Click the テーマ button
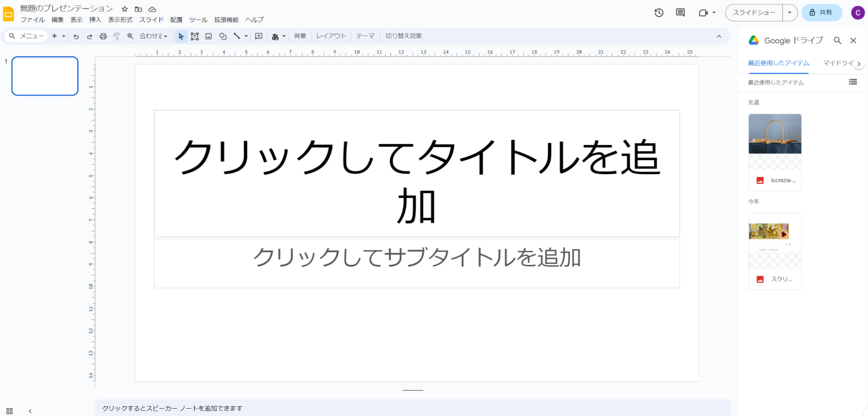 point(365,36)
